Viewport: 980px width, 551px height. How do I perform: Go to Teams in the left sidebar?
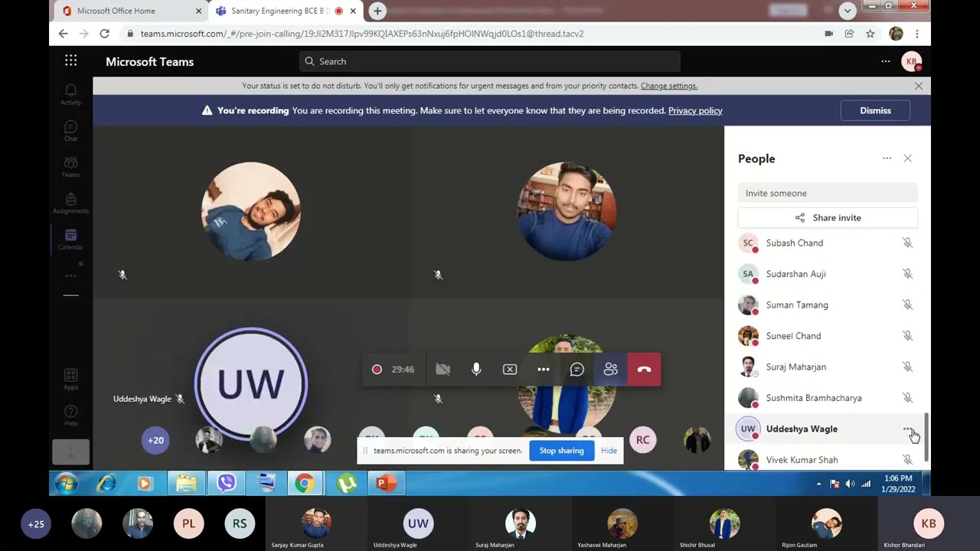pos(70,167)
